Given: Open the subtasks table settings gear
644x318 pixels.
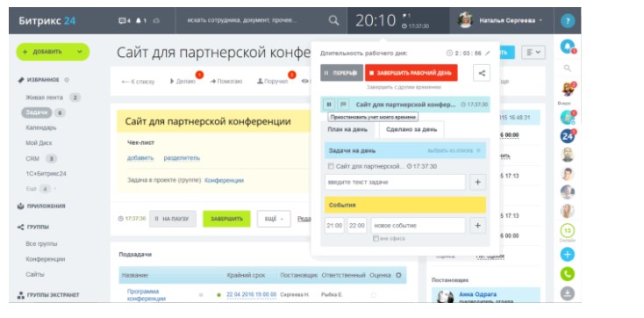Looking at the screenshot, I should [398, 275].
